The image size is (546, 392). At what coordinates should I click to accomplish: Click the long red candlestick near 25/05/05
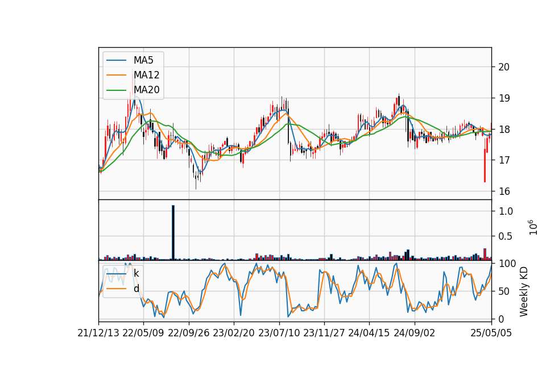click(x=485, y=165)
